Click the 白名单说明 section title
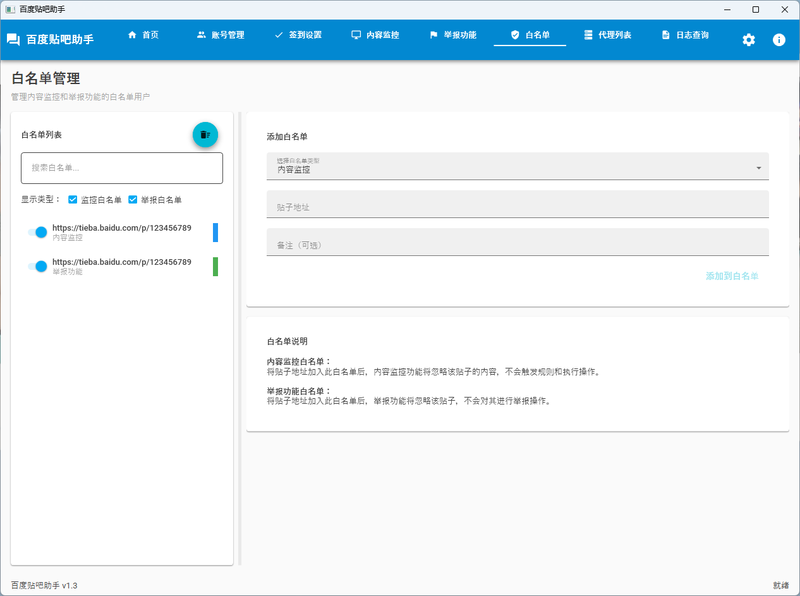 click(x=287, y=341)
